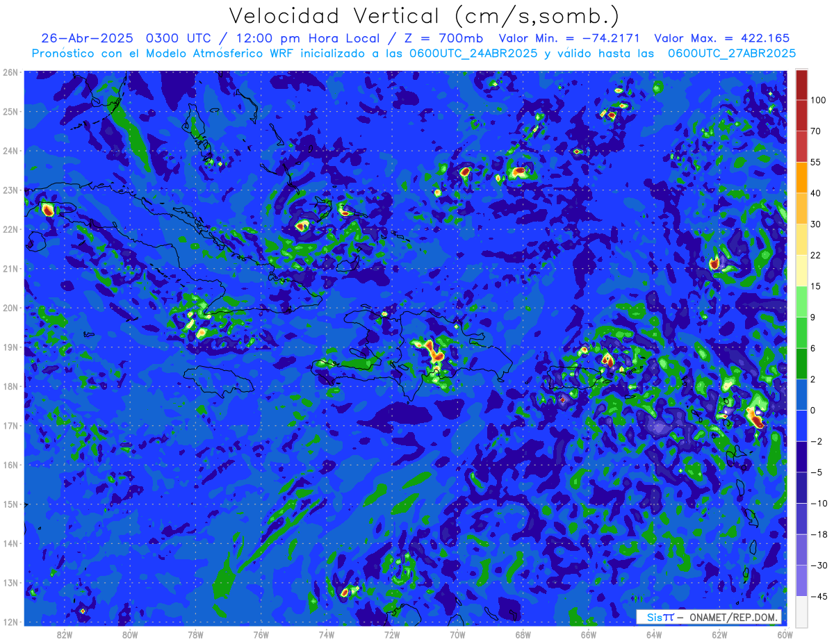Click the "70" colorbar value label
The height and width of the screenshot is (644, 834).
(x=816, y=131)
